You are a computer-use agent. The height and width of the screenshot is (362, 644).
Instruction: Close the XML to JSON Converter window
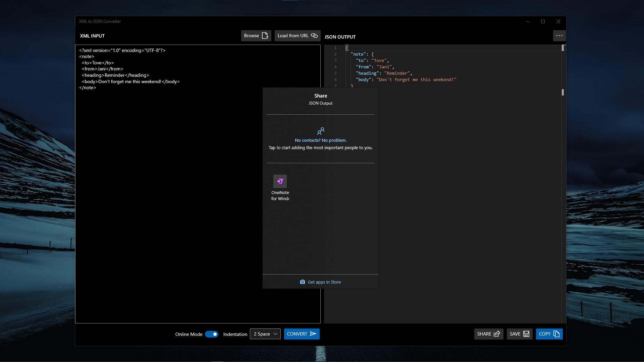coord(558,21)
